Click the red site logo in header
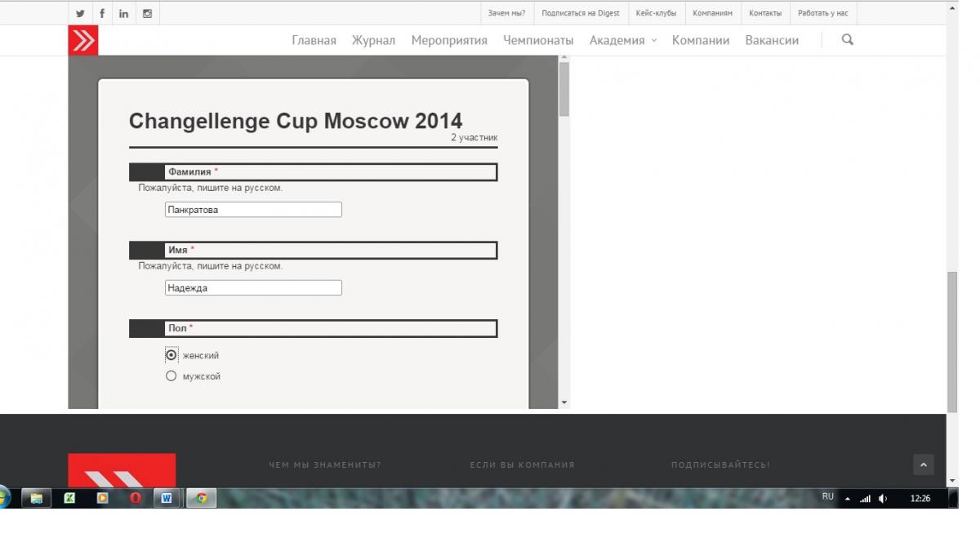This screenshot has height=551, width=980. tap(83, 40)
